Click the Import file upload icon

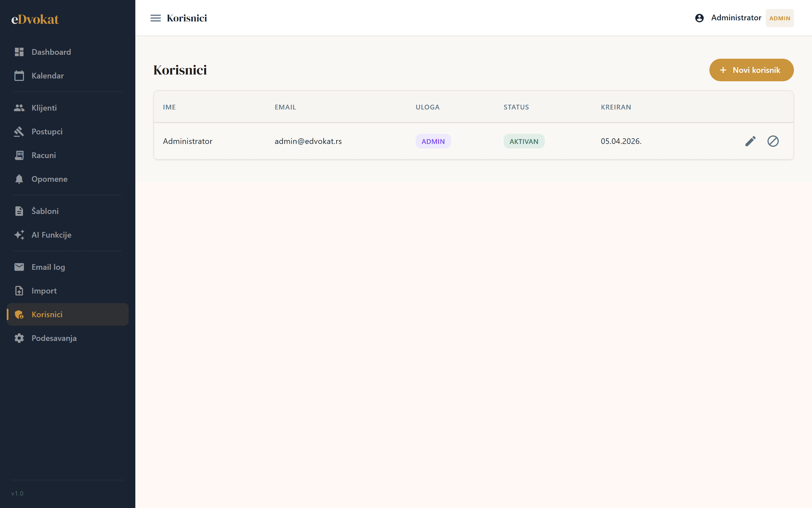19,291
